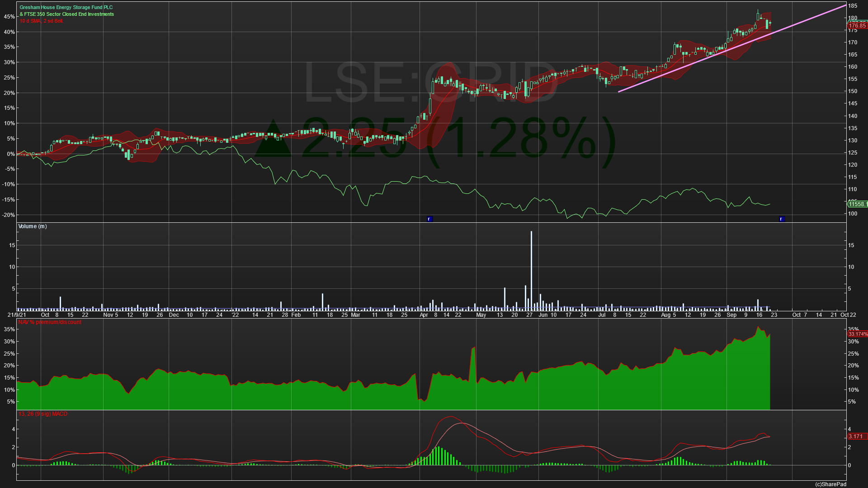Viewport: 868px width, 488px height.
Task: Click the 'Sep' month label on the date axis
Action: [x=731, y=315]
